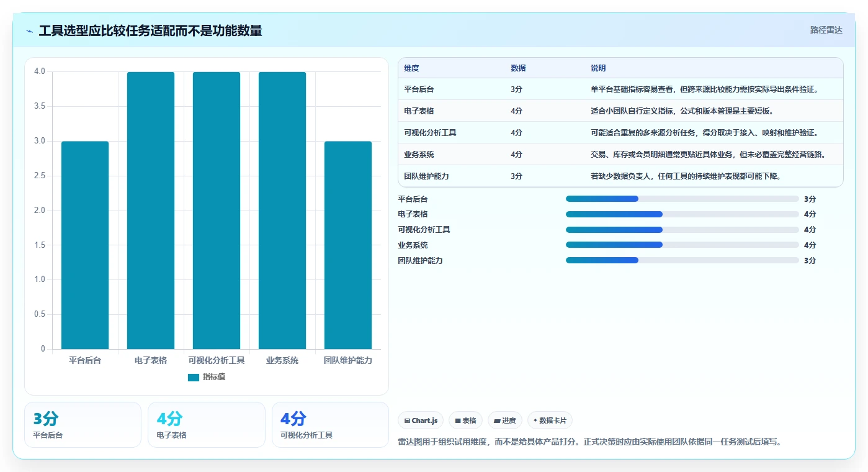Click the 电子表格 progress bar

pos(682,214)
